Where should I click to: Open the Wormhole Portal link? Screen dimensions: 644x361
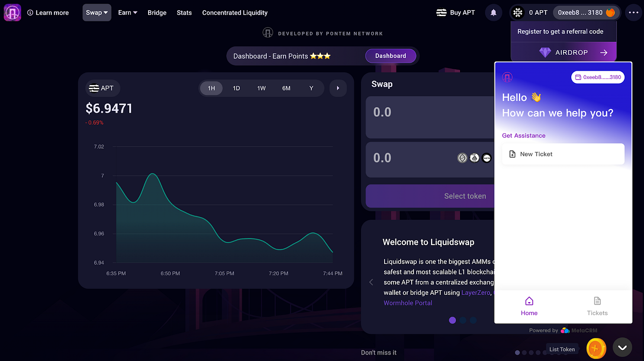(408, 303)
